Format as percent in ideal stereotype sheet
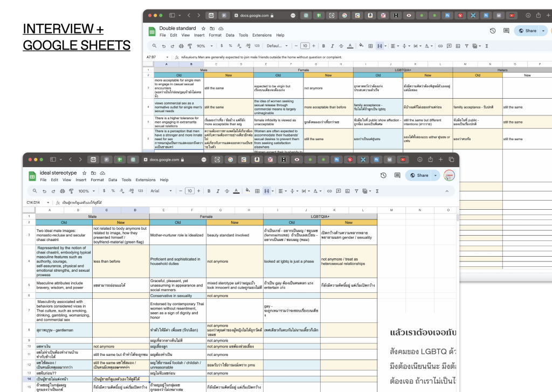This screenshot has width=552, height=392. tap(113, 191)
